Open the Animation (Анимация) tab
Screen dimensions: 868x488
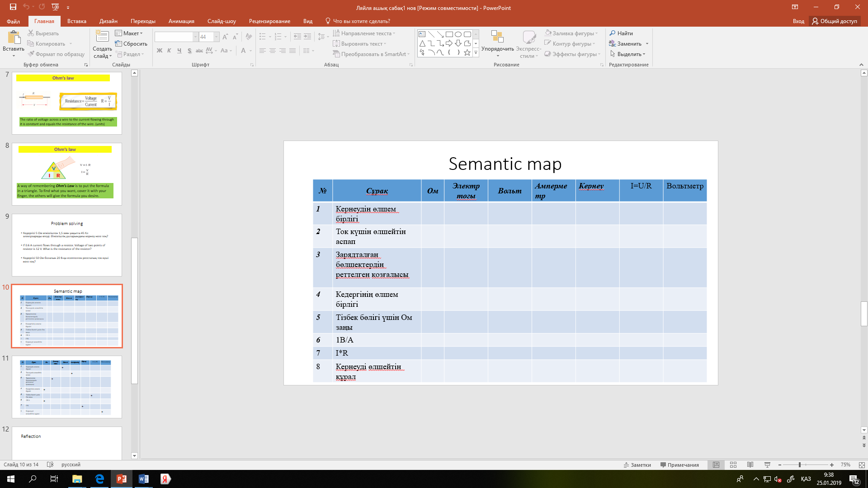(181, 21)
